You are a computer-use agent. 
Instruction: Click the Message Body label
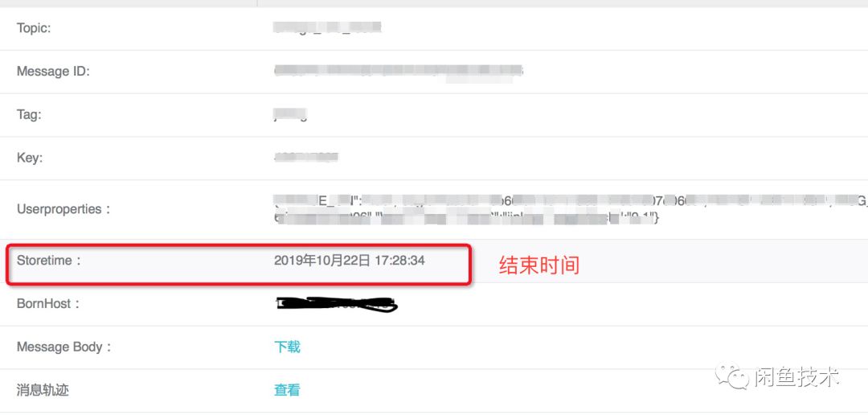coord(64,347)
